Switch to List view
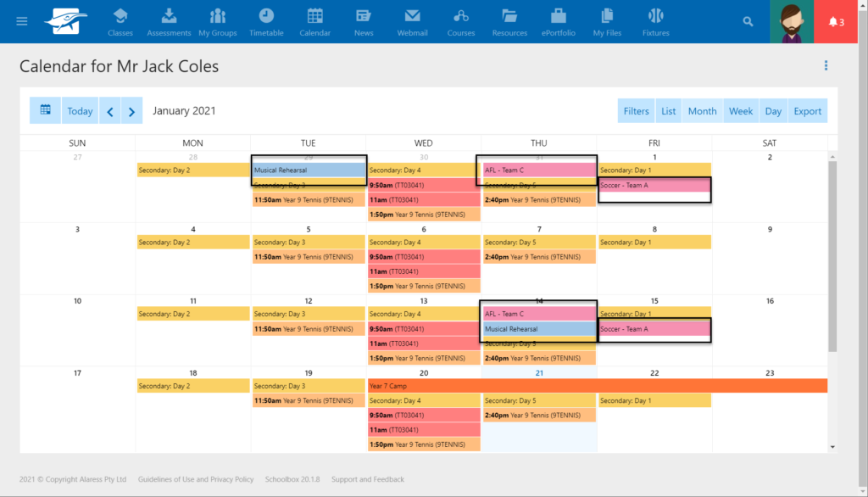 669,110
